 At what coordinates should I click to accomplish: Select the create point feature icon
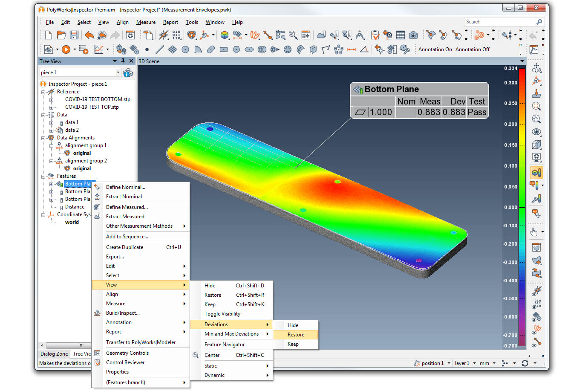click(x=147, y=49)
